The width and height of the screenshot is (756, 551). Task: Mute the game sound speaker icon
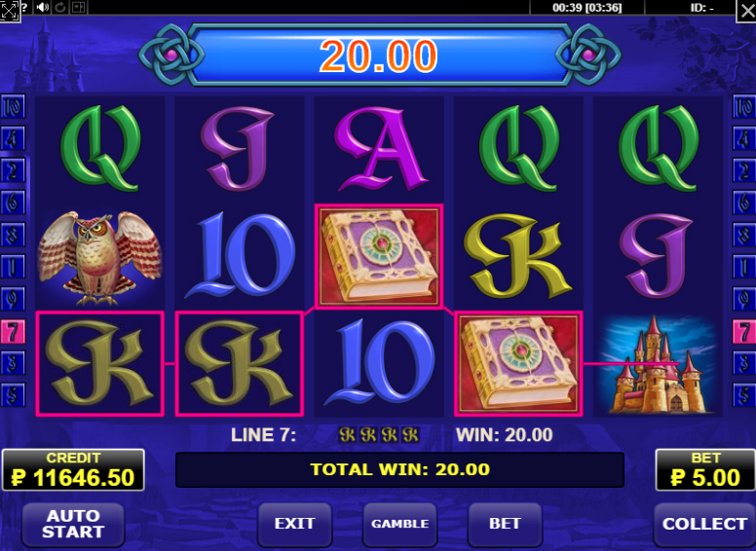click(43, 7)
